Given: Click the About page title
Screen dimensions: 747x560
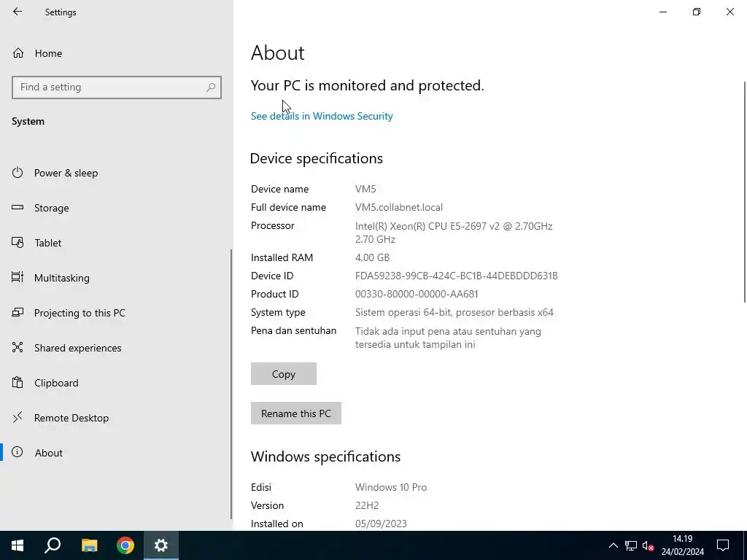Looking at the screenshot, I should click(x=278, y=52).
